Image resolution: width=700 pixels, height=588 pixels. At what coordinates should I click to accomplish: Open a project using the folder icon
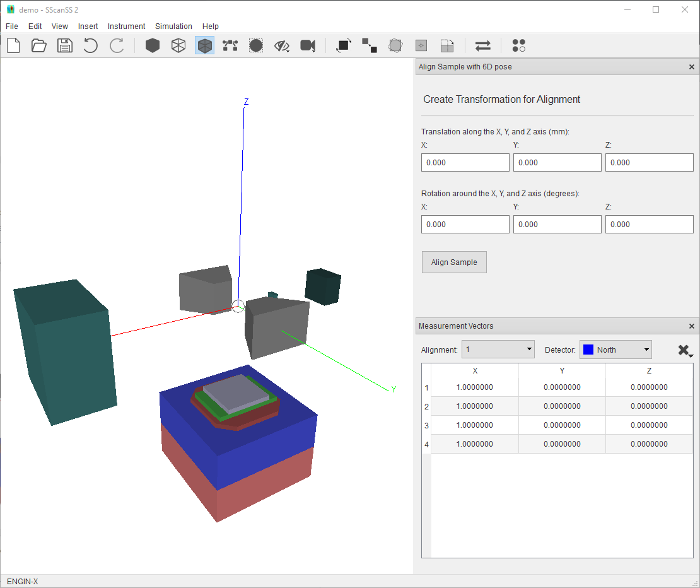tap(39, 45)
